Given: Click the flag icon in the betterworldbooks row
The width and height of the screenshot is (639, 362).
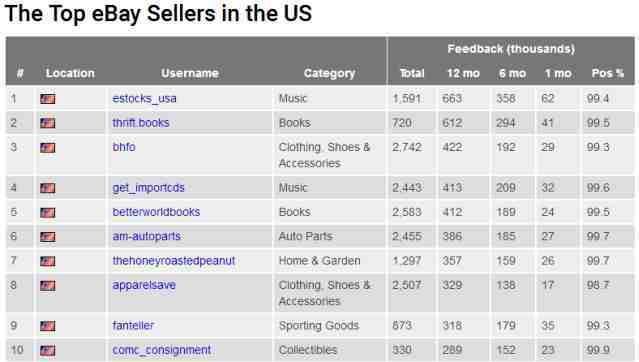Looking at the screenshot, I should tap(48, 212).
